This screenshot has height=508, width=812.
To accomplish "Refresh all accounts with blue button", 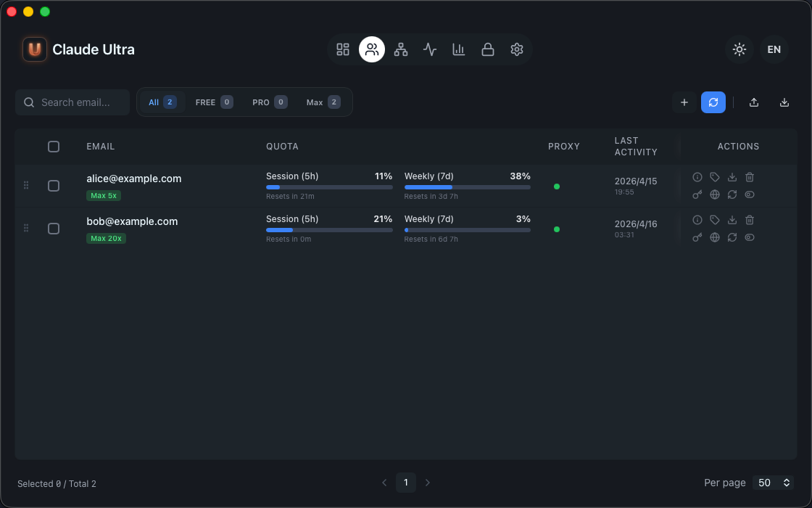I will click(x=713, y=102).
